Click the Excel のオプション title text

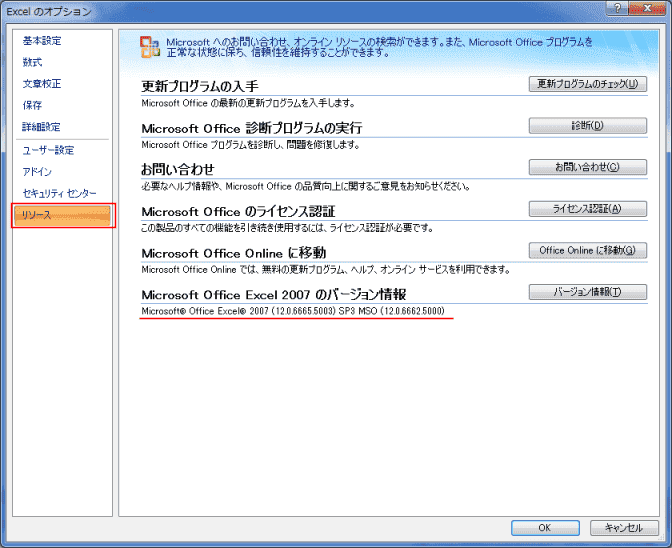pos(49,12)
